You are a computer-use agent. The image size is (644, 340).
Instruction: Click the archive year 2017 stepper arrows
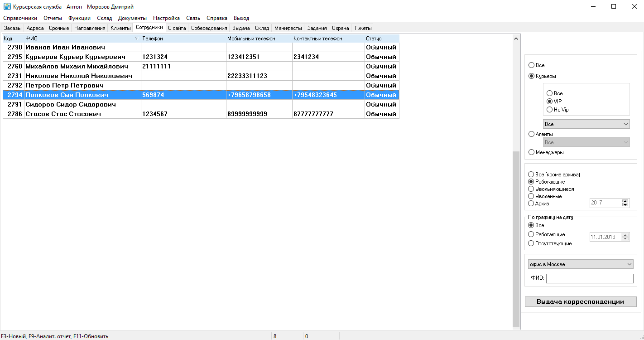(625, 203)
